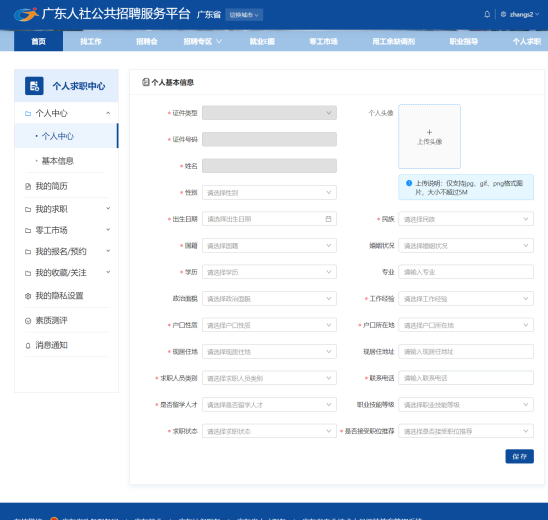Image resolution: width=548 pixels, height=520 pixels.
Task: Open the 学历 dropdown
Action: click(x=269, y=272)
